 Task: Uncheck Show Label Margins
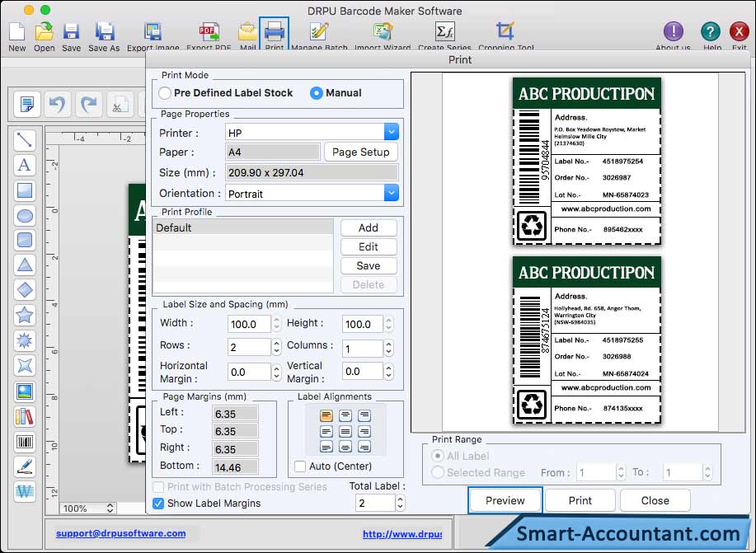click(158, 504)
